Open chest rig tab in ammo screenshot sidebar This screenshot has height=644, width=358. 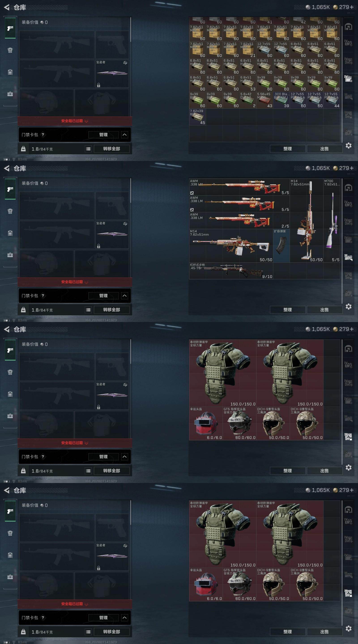click(10, 50)
